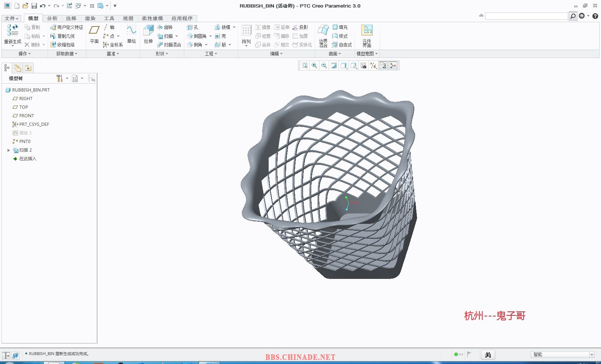Screen dimensions: 601x364
Task: Open the 形状 group dropdown
Action: 162,54
